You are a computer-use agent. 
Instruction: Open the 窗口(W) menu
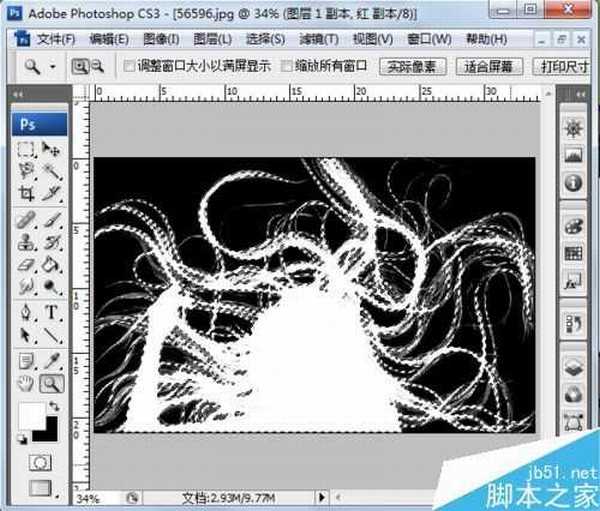(429, 39)
